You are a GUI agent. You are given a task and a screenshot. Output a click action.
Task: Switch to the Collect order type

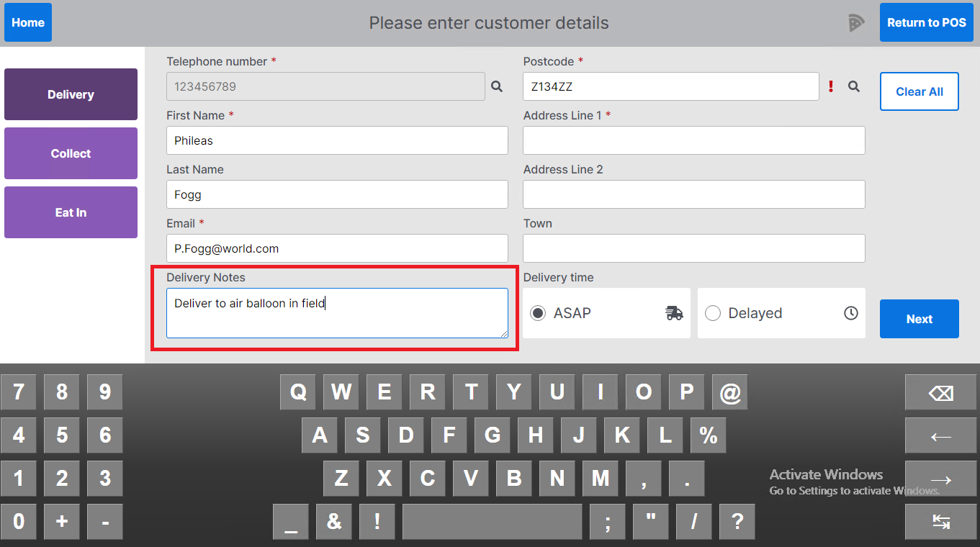coord(71,153)
